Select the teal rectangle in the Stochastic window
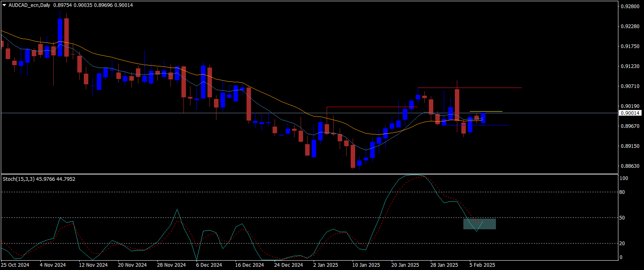 point(480,224)
